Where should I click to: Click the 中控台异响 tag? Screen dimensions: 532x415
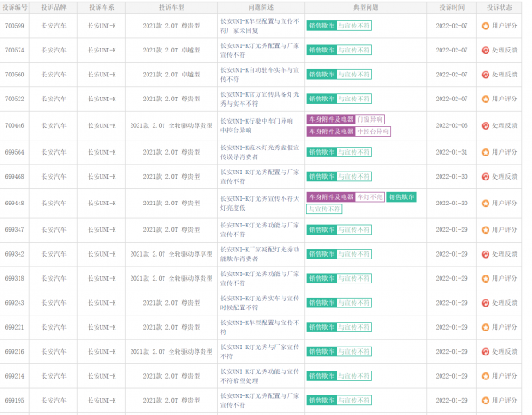point(373,132)
